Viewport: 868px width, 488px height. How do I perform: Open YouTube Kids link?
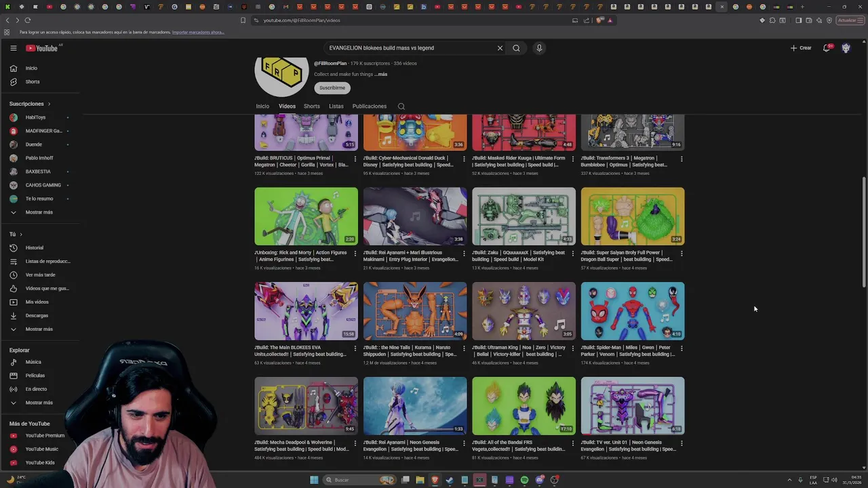pos(41,463)
